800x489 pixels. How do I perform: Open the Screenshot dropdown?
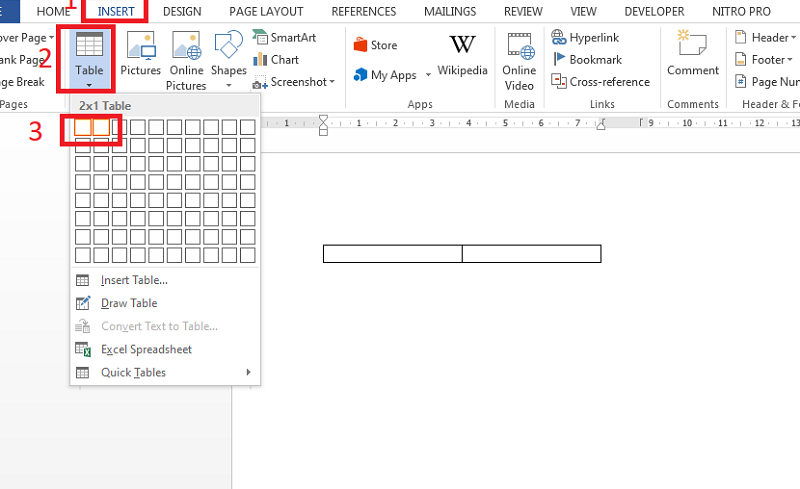(294, 82)
